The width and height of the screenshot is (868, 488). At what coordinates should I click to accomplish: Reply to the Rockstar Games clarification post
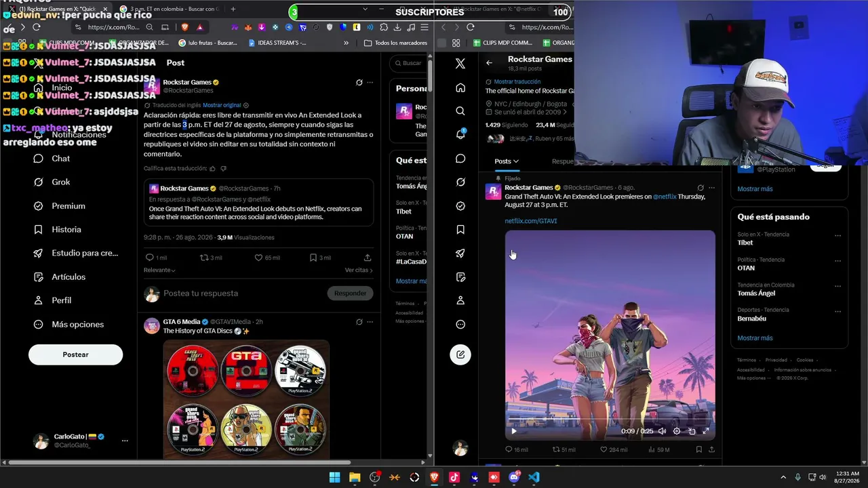click(150, 258)
